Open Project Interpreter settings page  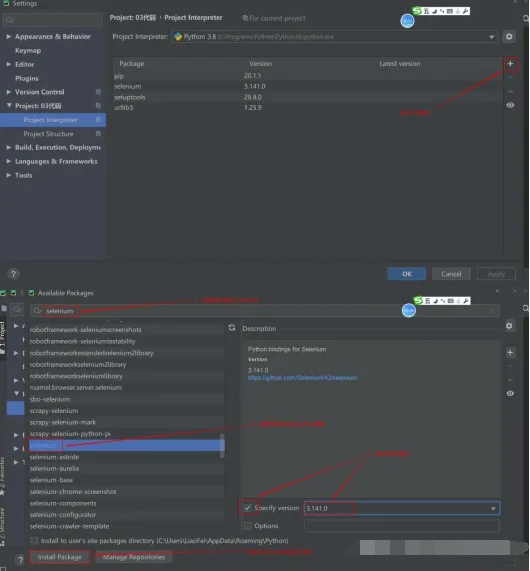pyautogui.click(x=51, y=120)
